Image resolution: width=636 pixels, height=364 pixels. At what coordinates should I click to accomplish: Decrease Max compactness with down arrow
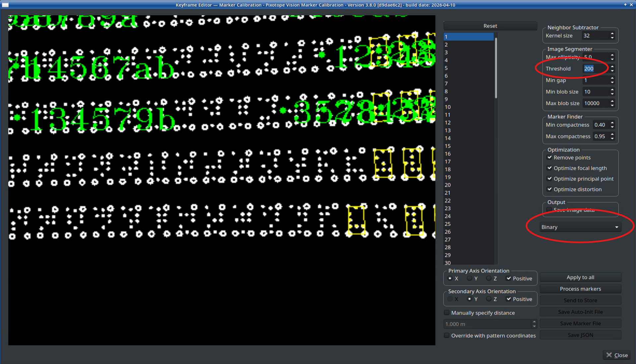(612, 138)
